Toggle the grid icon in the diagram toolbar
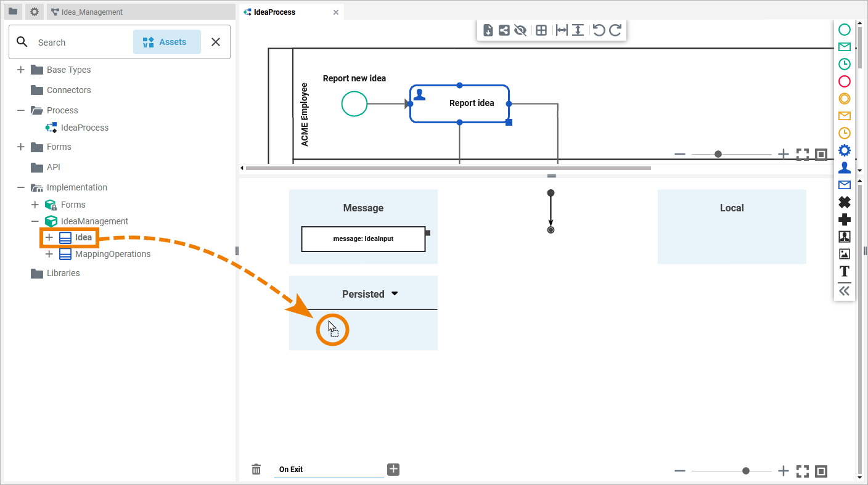Screen dimensions: 868x485 click(x=541, y=30)
